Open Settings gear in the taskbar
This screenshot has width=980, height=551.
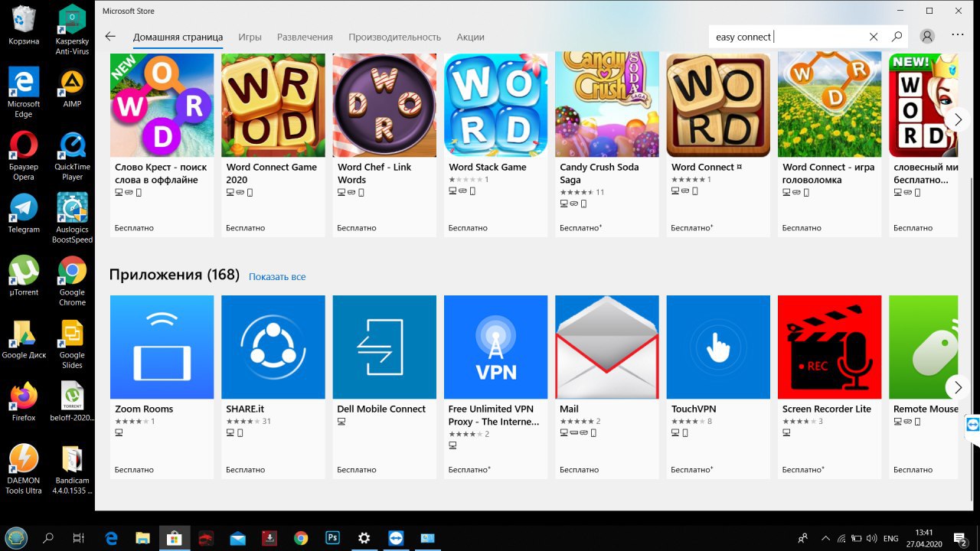tap(364, 538)
